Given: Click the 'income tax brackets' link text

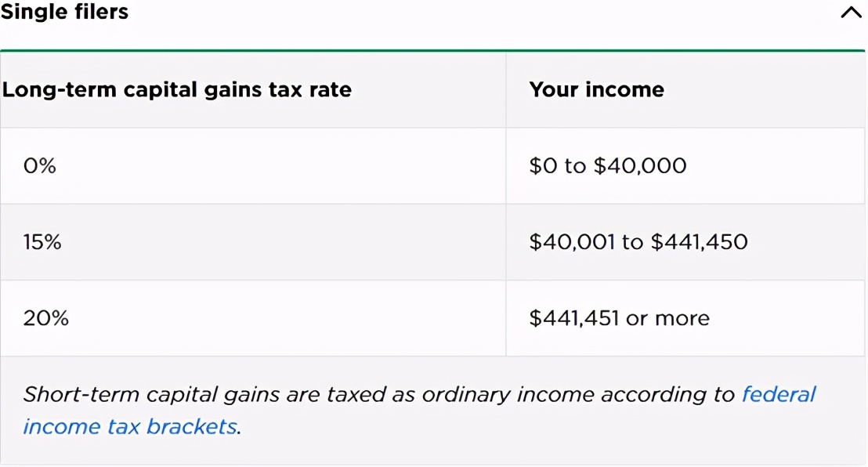Looking at the screenshot, I should [x=129, y=426].
